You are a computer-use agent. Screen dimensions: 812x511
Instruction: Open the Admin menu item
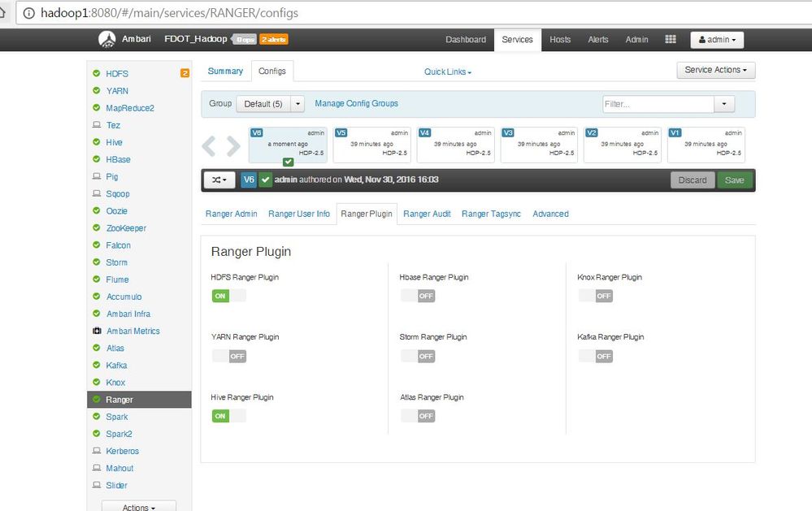click(636, 39)
